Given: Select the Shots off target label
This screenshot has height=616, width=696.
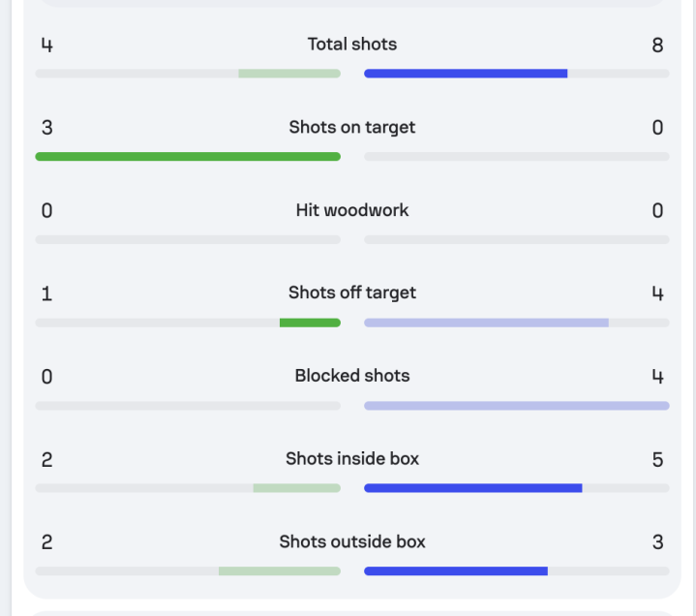Looking at the screenshot, I should pyautogui.click(x=352, y=293).
